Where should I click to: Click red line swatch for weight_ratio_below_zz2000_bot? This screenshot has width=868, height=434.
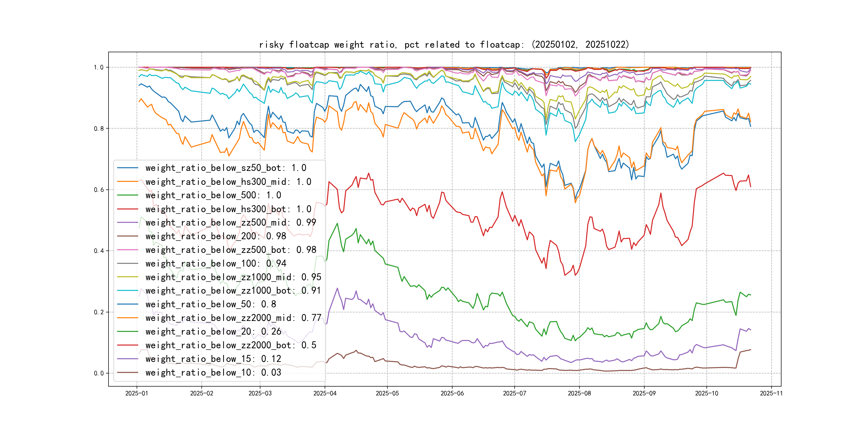[127, 345]
